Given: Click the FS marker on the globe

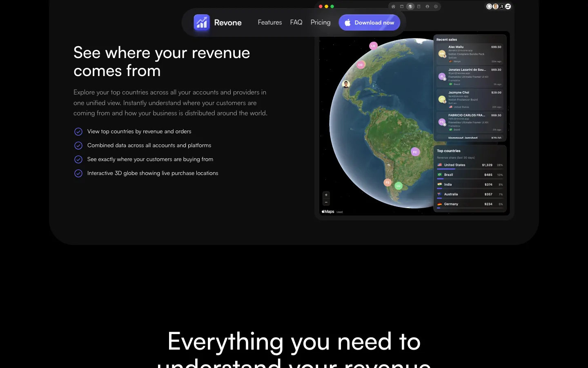Looking at the screenshot, I should [388, 182].
